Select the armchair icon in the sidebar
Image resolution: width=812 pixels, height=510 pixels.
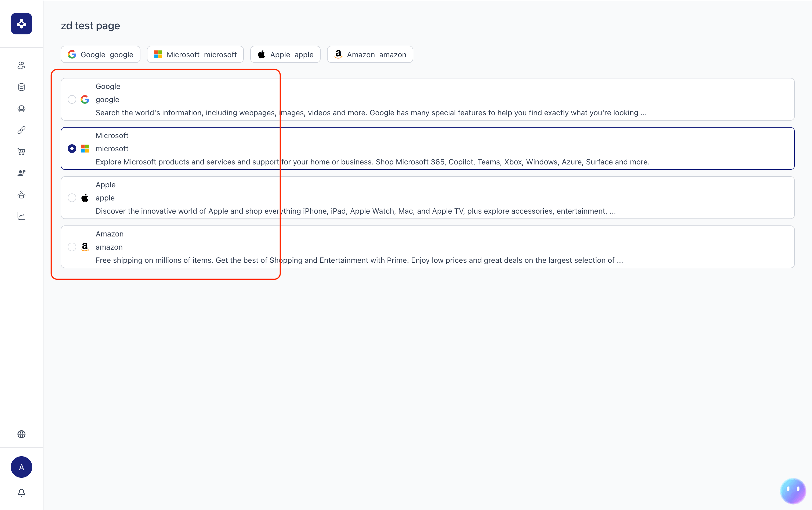click(x=21, y=109)
